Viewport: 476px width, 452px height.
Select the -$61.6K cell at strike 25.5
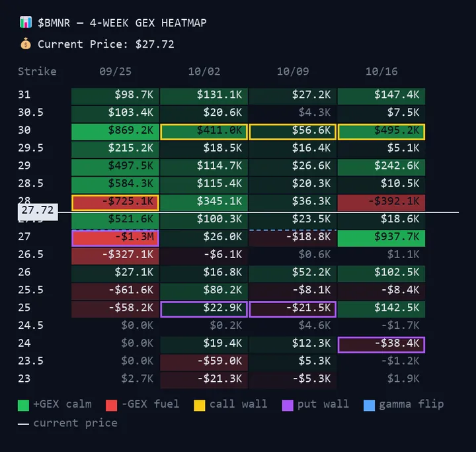point(115,291)
